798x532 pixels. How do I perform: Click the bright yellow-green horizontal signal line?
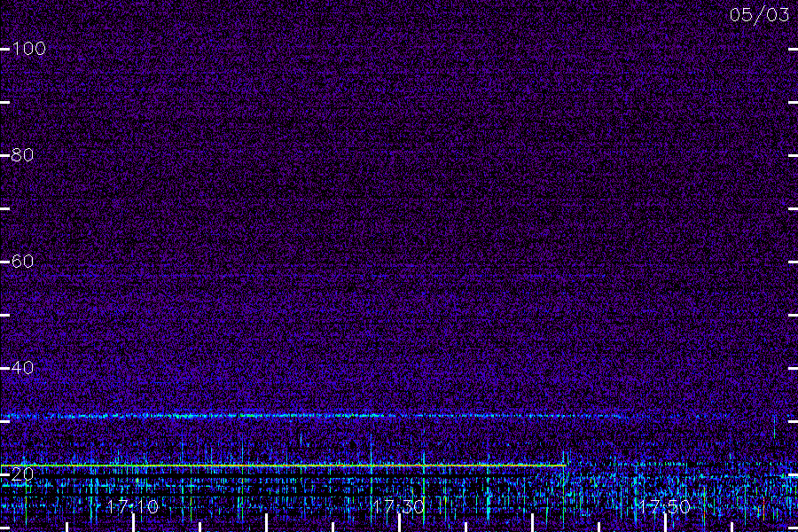[x=283, y=465]
